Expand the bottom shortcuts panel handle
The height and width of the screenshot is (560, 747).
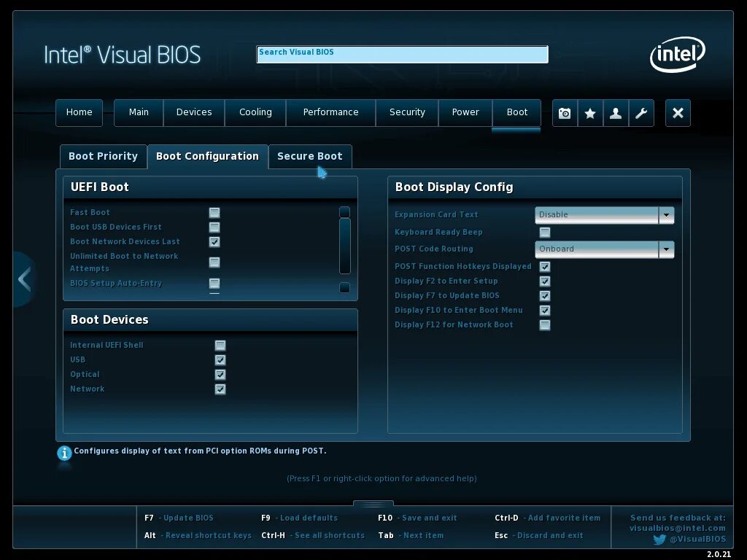point(373,504)
